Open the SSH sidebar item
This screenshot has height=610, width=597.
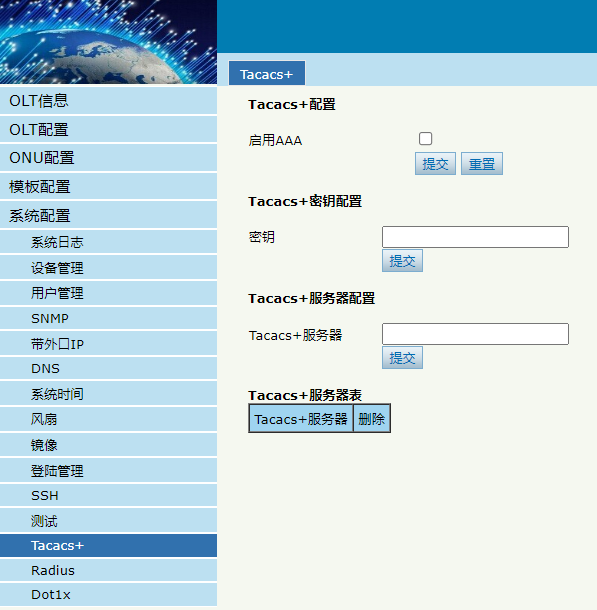pos(109,495)
